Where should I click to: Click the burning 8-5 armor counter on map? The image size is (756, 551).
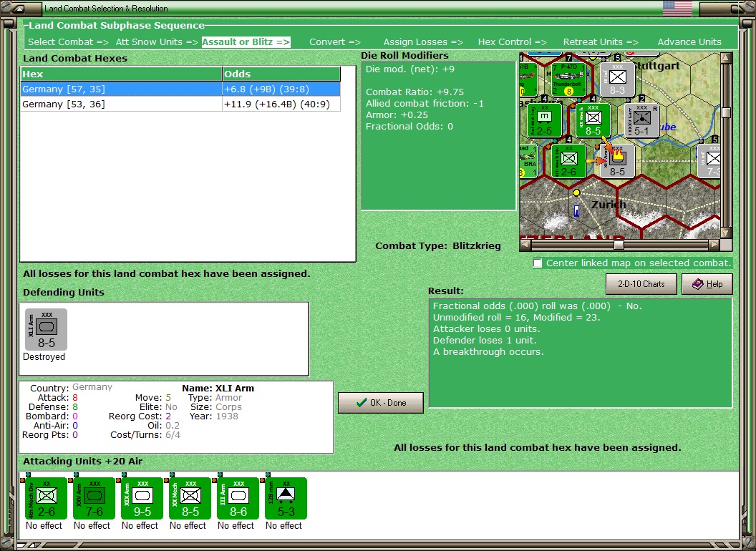click(x=618, y=162)
